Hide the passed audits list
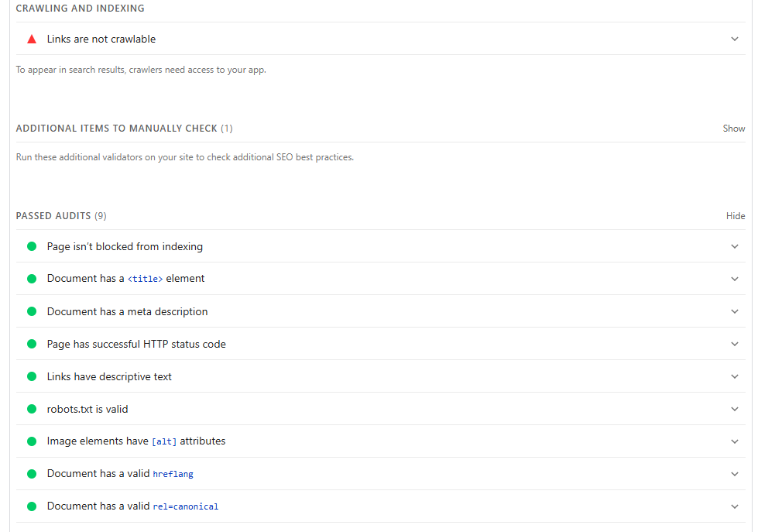This screenshot has height=532, width=758. pos(736,215)
